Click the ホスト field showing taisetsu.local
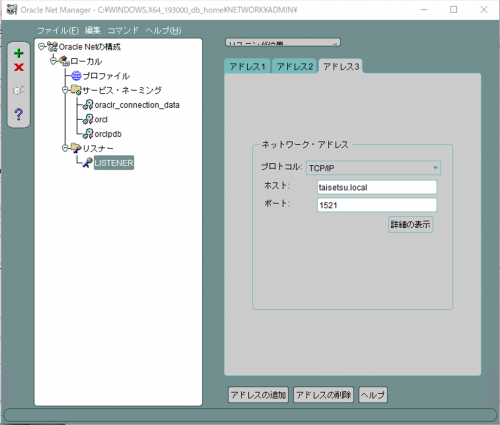 (x=377, y=187)
